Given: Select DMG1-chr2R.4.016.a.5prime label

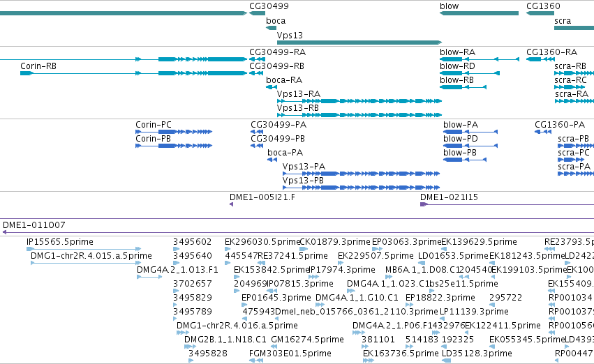Looking at the screenshot, I should click(237, 326).
